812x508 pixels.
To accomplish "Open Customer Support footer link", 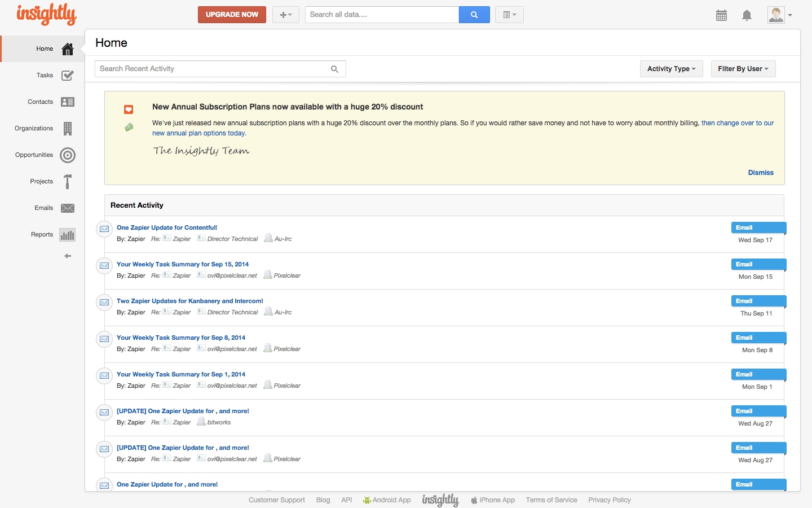I will click(x=277, y=500).
